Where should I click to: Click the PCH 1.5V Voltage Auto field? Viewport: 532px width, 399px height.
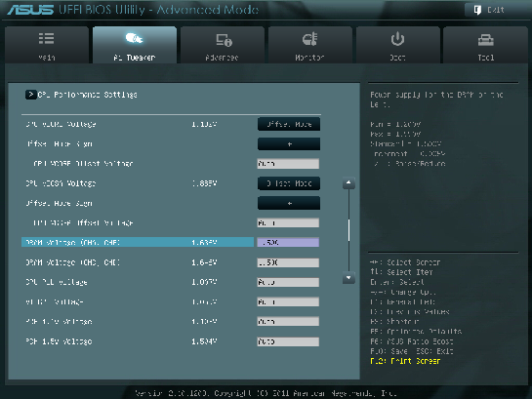pyautogui.click(x=288, y=341)
